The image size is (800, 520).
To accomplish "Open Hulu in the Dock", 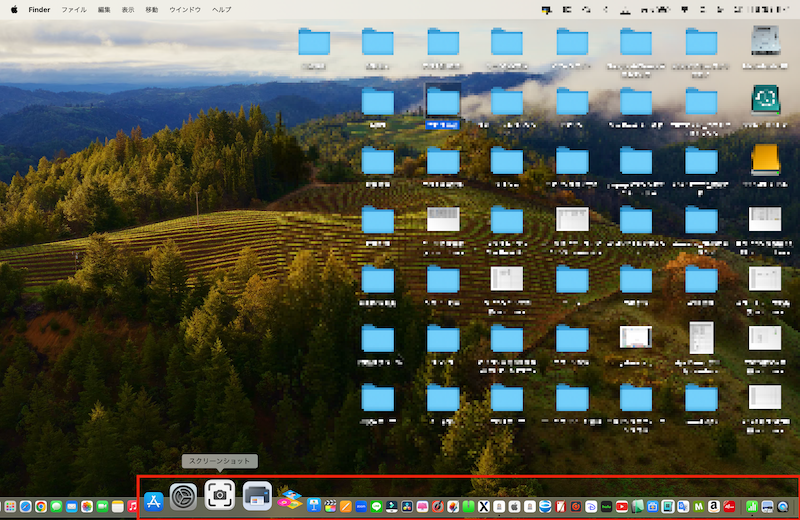I will point(607,506).
